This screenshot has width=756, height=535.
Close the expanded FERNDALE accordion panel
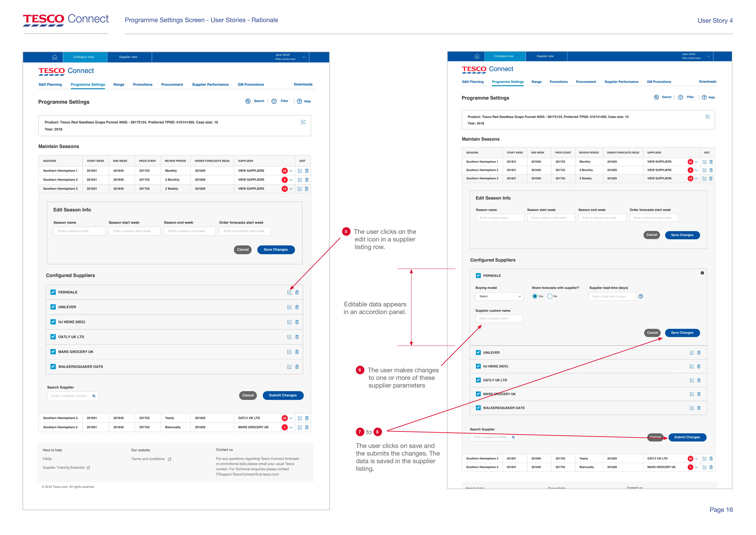tap(702, 273)
